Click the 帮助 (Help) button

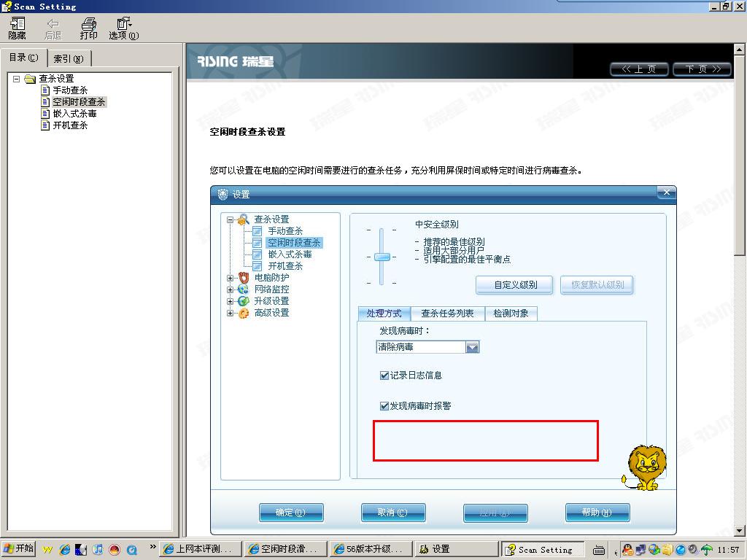(597, 513)
